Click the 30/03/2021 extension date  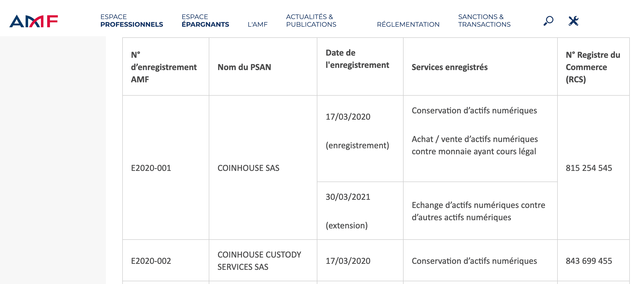348,197
